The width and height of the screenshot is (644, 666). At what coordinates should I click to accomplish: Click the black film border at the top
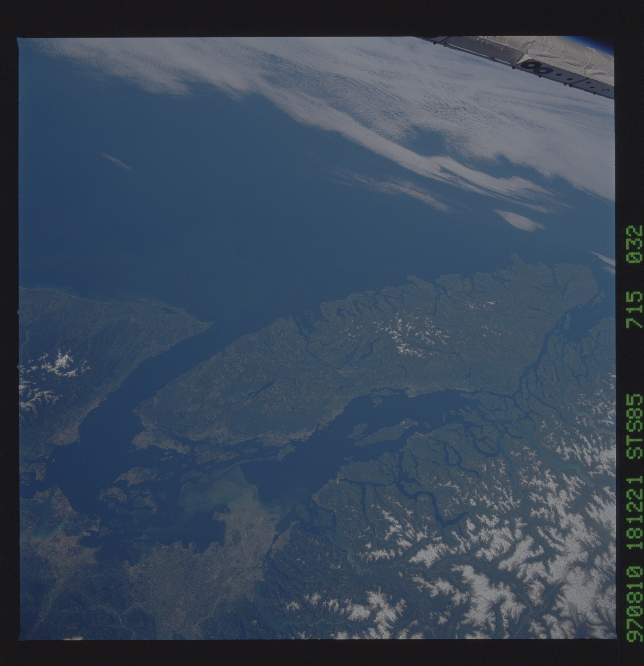click(x=306, y=17)
